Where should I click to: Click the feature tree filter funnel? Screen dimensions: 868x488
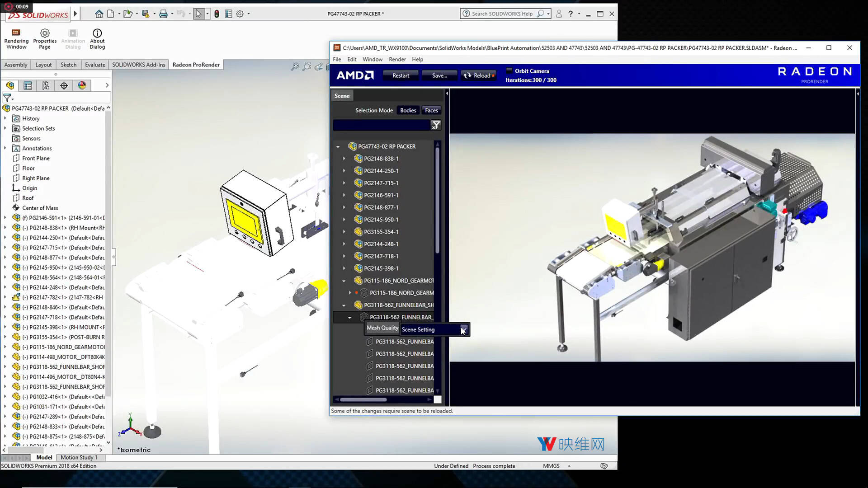(7, 98)
